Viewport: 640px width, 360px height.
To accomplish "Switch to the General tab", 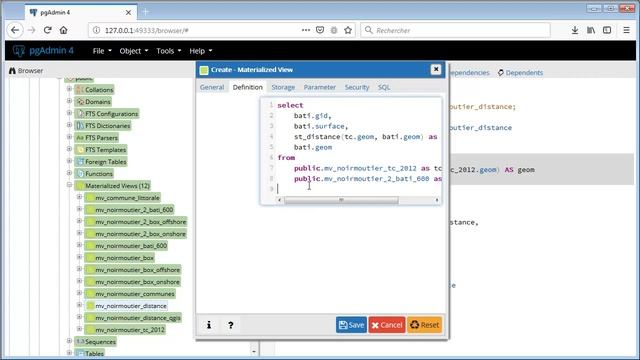I will click(212, 87).
